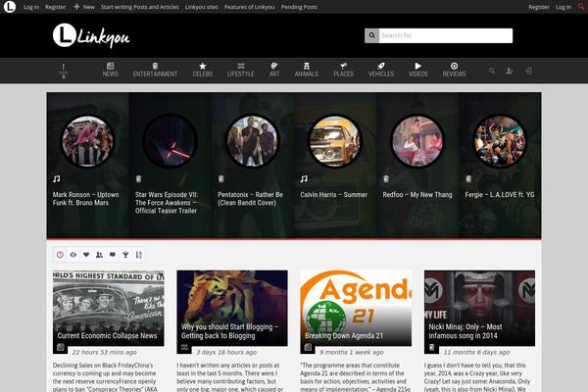Open 'Why you should Start Blogging' post image
This screenshot has height=392, width=588.
[x=232, y=308]
